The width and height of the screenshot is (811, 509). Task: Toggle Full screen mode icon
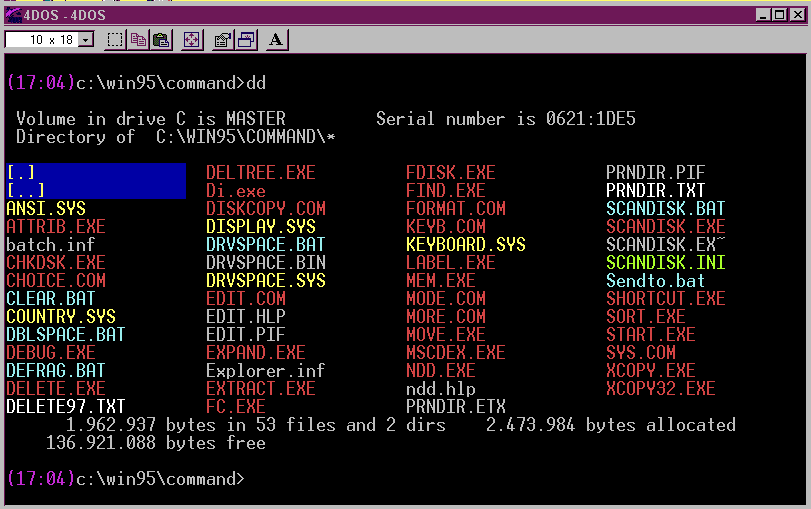coord(192,40)
